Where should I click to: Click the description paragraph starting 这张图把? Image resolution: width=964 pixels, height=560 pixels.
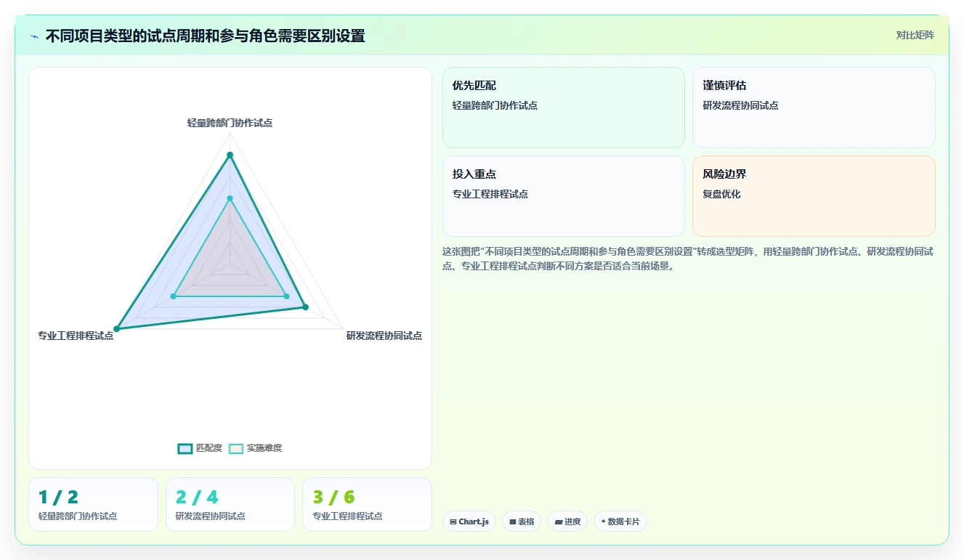pos(688,259)
